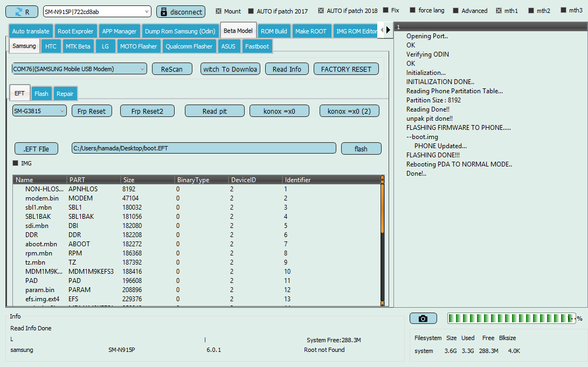Click the .EFT FIle browse button
The width and height of the screenshot is (588, 367).
click(x=36, y=148)
